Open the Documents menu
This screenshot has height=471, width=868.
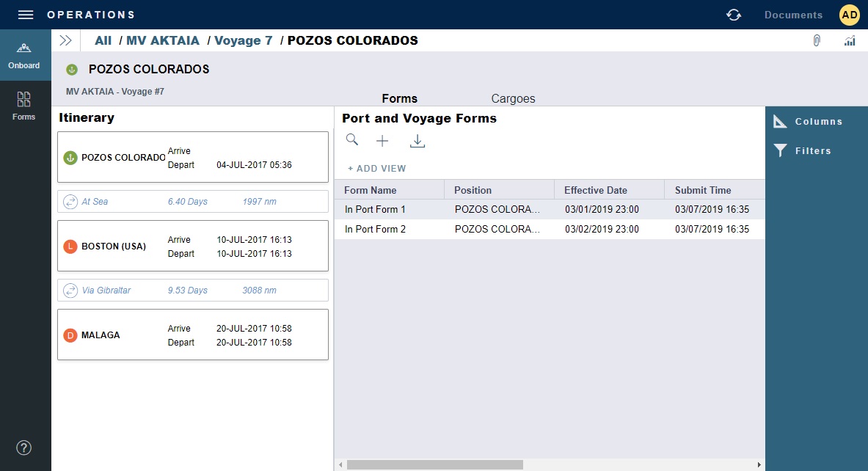[793, 14]
